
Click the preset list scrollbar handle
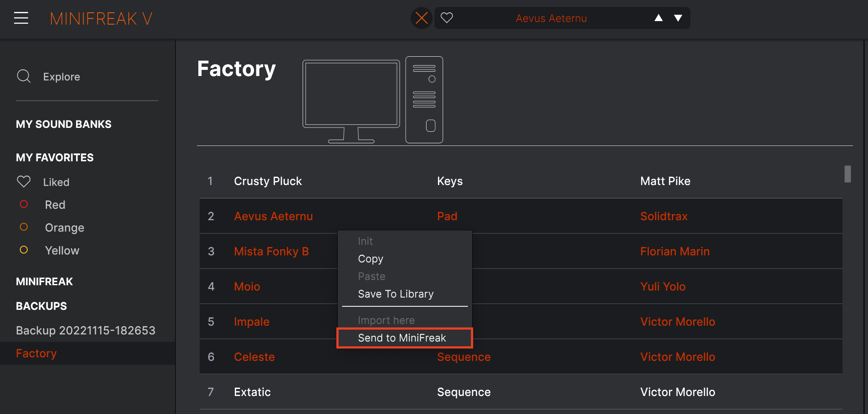pos(847,174)
